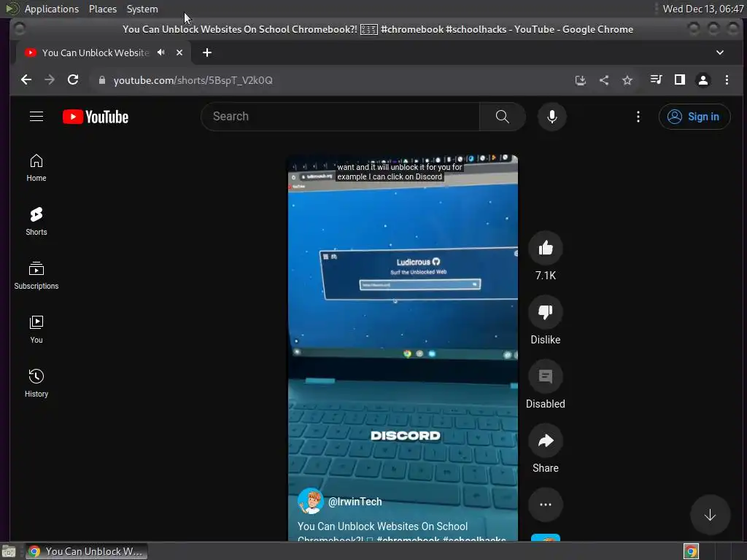This screenshot has width=747, height=560.
Task: Open the Places menu
Action: (x=103, y=9)
